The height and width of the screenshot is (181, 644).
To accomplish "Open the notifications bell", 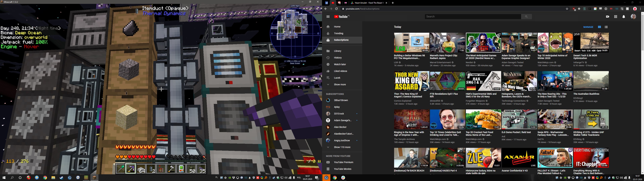I will click(624, 17).
